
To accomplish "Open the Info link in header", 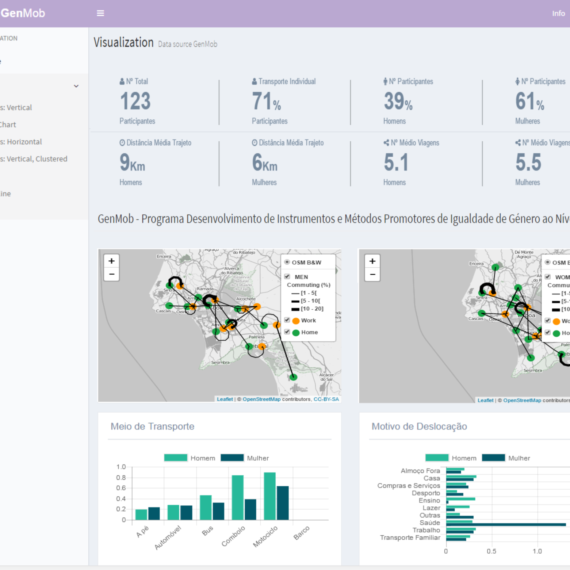I will (x=558, y=13).
